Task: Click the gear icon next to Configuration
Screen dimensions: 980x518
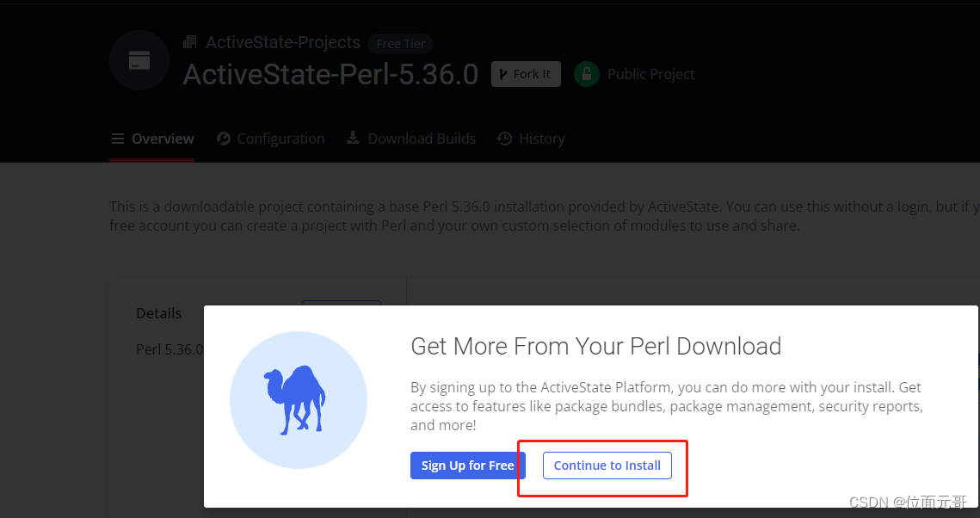Action: tap(223, 139)
